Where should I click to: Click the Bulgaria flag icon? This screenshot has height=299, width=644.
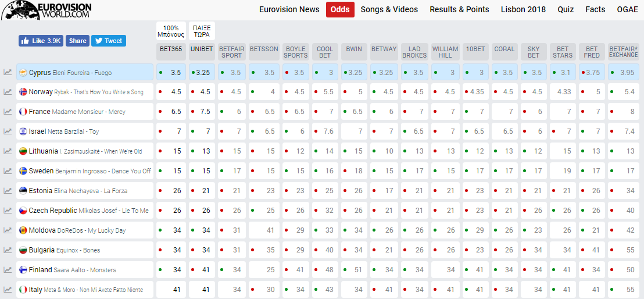23,250
